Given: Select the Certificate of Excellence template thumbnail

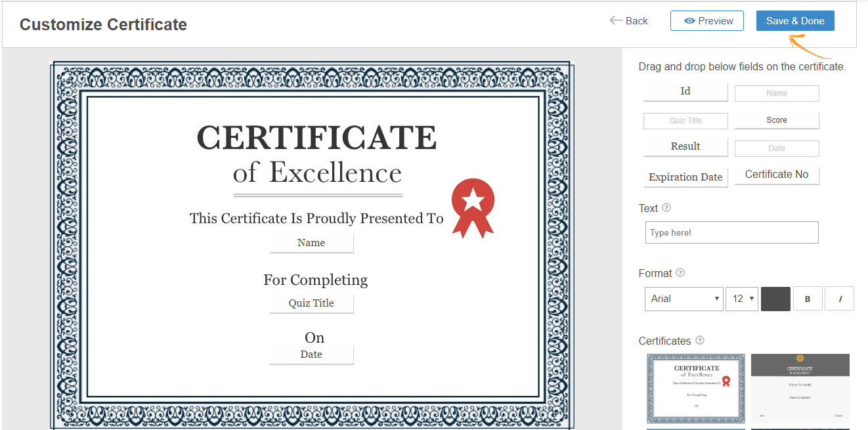Looking at the screenshot, I should (x=695, y=388).
